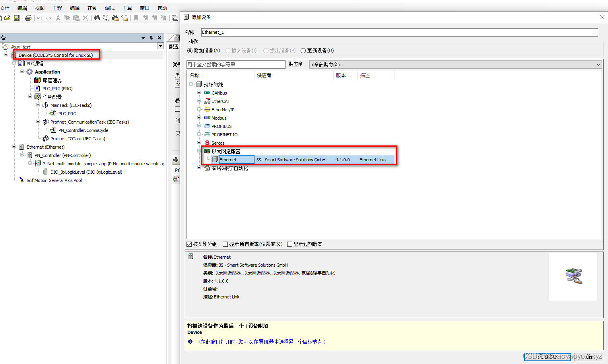Click the Print toolbar icon

pyautogui.click(x=28, y=18)
